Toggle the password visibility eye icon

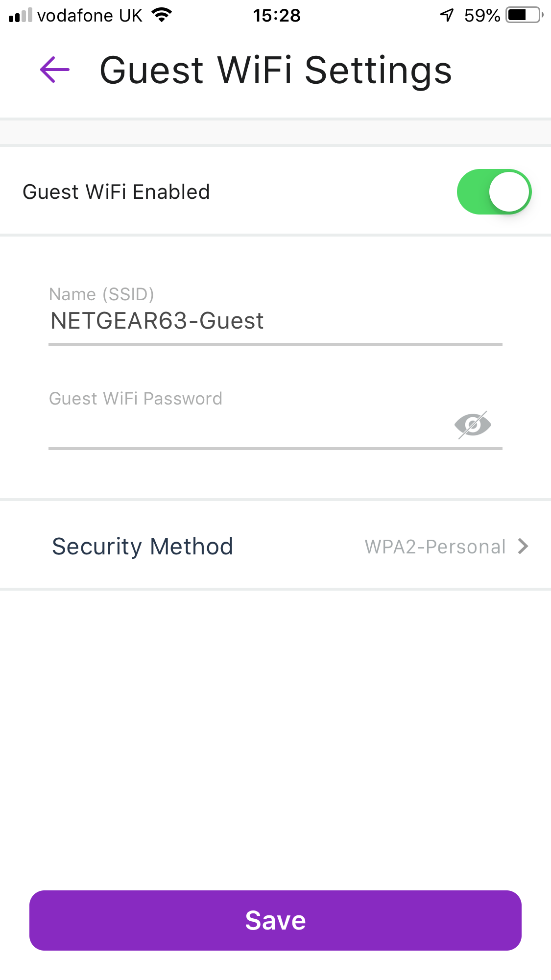click(x=473, y=425)
